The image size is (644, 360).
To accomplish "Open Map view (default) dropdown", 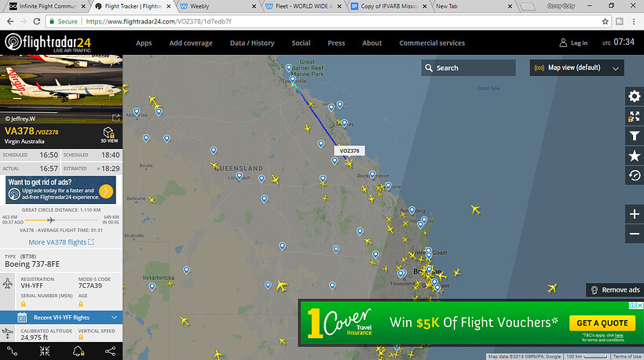I will point(576,68).
